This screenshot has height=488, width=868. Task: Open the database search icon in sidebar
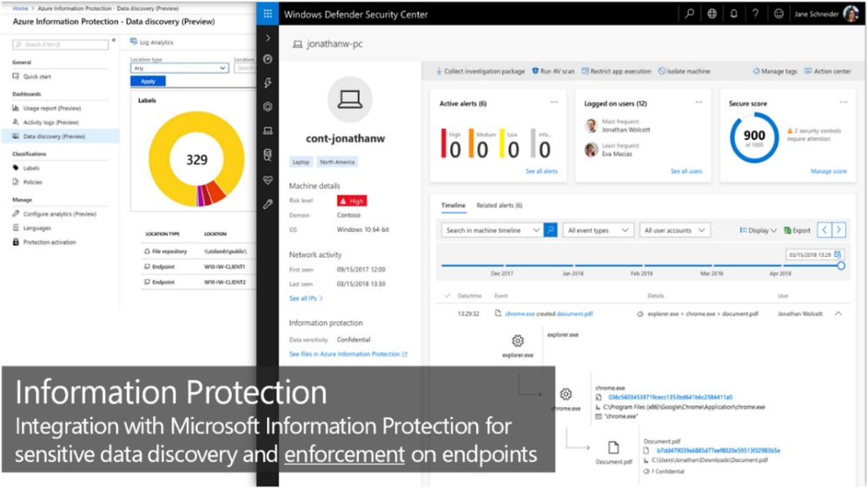pyautogui.click(x=268, y=155)
